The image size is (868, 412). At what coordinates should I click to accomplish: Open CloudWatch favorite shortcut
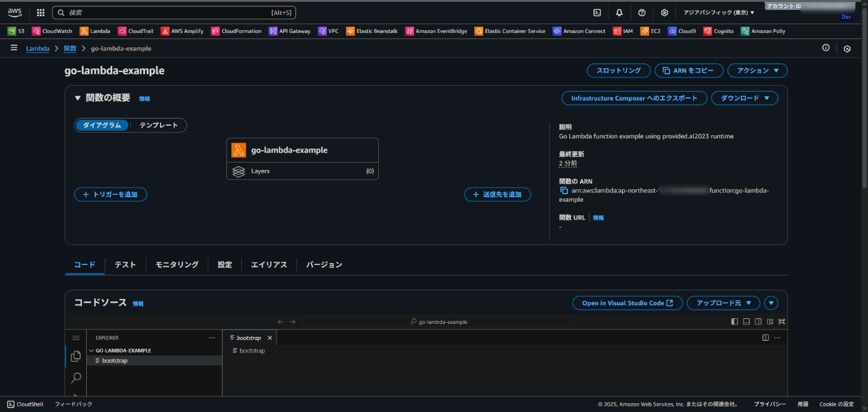pos(53,31)
